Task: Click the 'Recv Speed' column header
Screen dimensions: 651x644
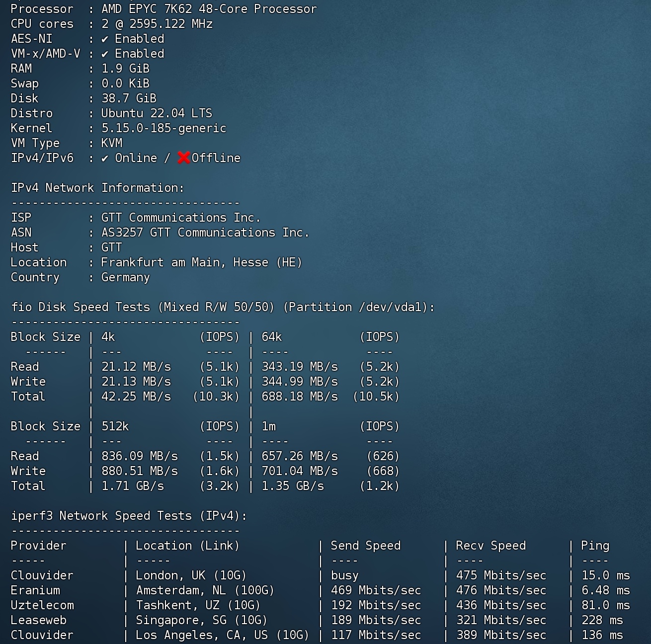Action: 491,546
